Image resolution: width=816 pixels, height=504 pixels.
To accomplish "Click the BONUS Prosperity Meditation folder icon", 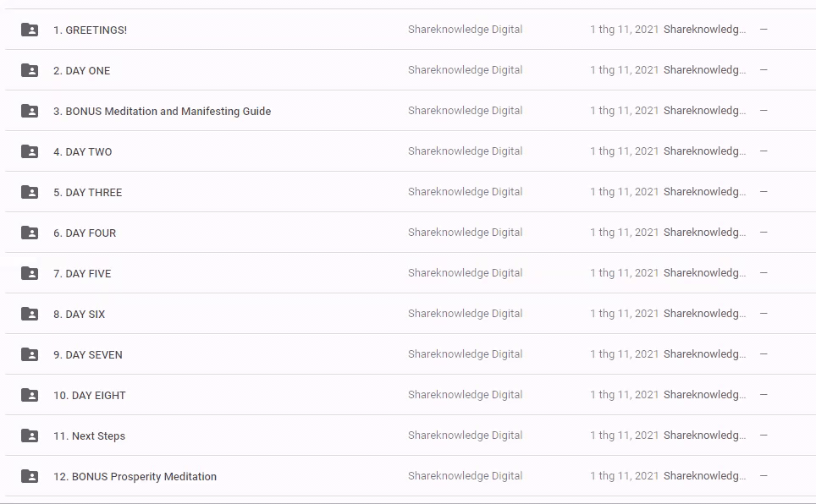I will (x=30, y=476).
